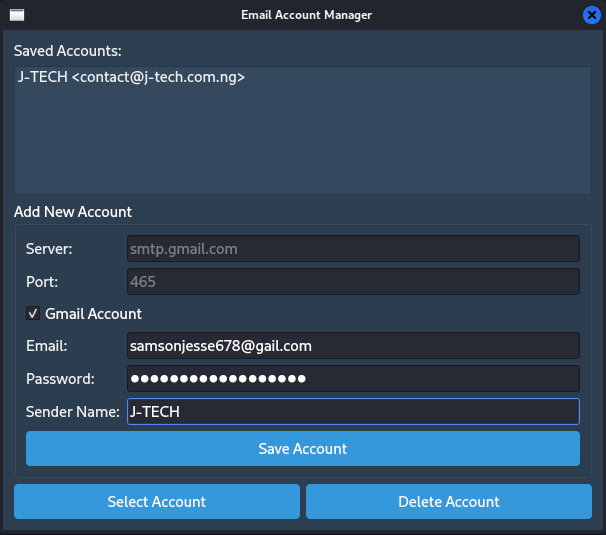Hit the Delete Account button
606x535 pixels.
448,502
